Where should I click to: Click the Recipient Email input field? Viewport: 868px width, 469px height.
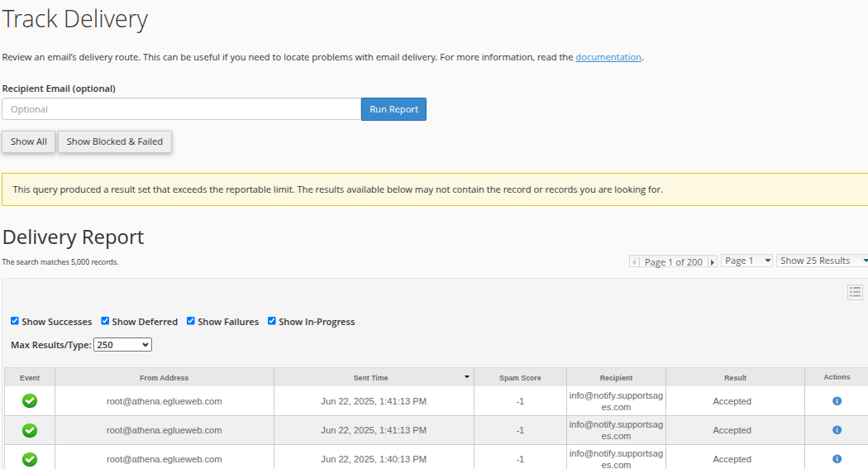[182, 109]
